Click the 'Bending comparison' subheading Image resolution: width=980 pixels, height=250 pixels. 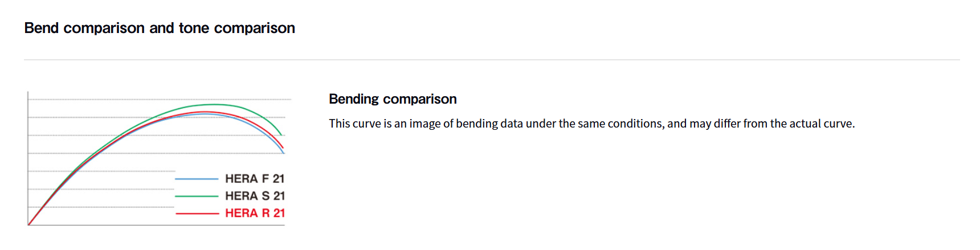(x=393, y=99)
